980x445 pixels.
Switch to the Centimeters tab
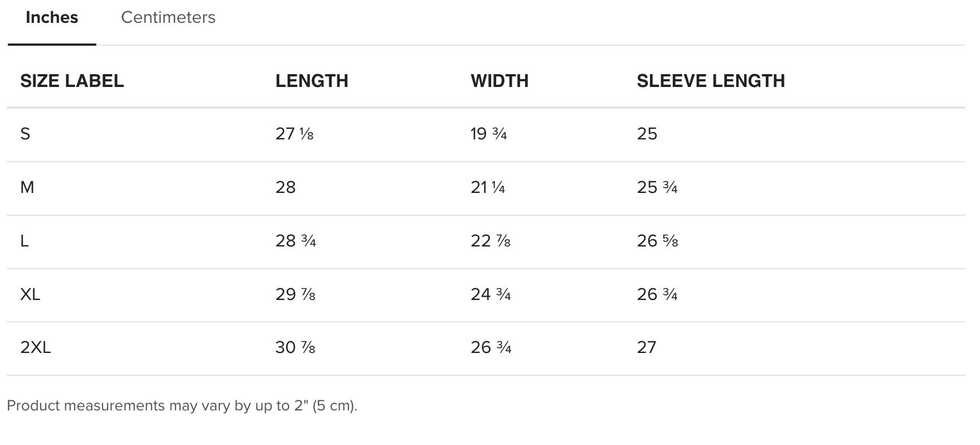click(x=168, y=18)
